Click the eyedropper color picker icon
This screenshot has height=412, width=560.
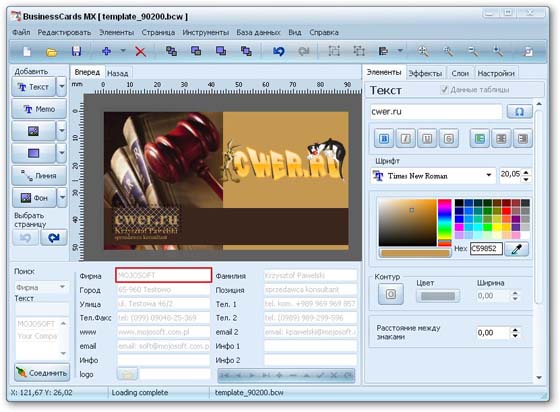517,249
